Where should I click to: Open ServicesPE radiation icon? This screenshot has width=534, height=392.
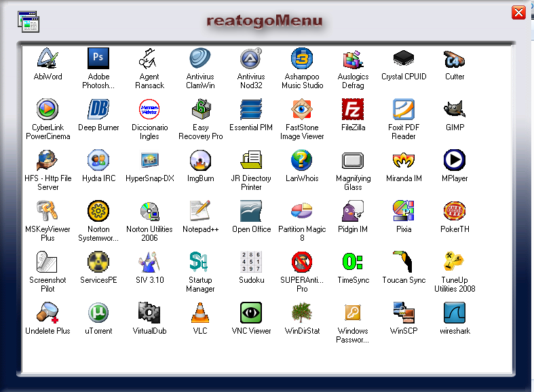point(98,262)
